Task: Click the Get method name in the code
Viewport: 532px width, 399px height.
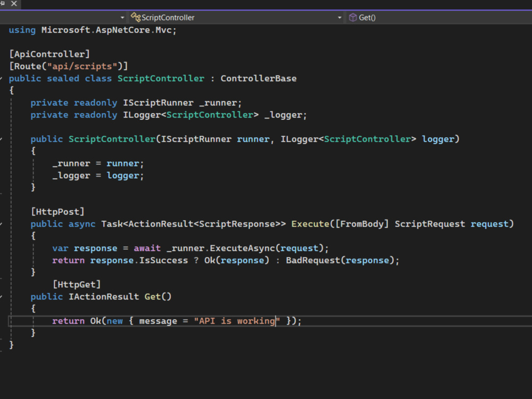Action: tap(153, 297)
